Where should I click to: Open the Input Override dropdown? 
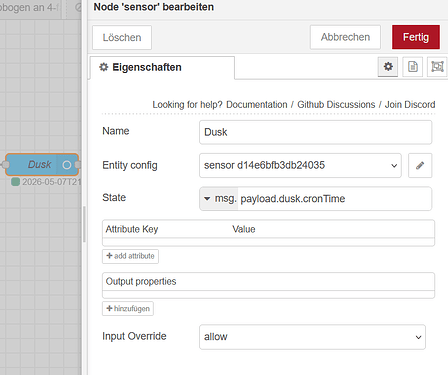click(312, 337)
